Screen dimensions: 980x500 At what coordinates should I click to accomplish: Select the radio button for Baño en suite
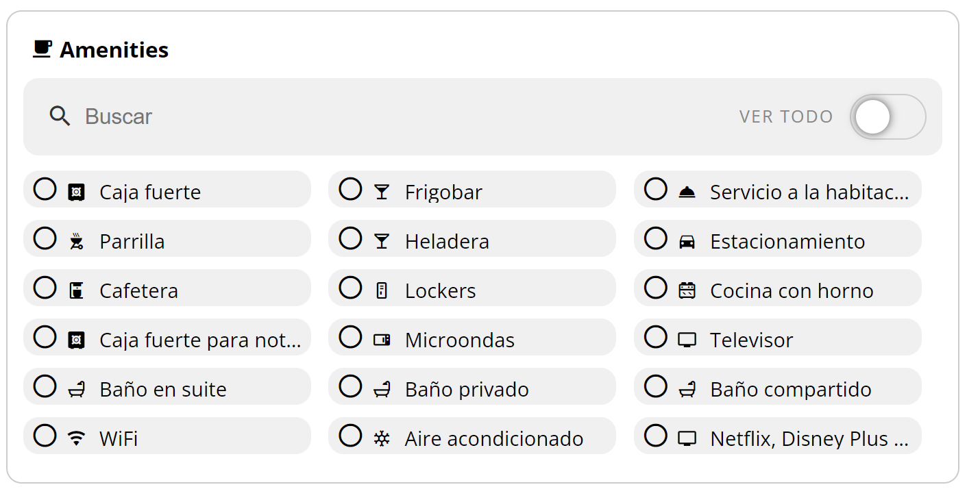(x=45, y=388)
